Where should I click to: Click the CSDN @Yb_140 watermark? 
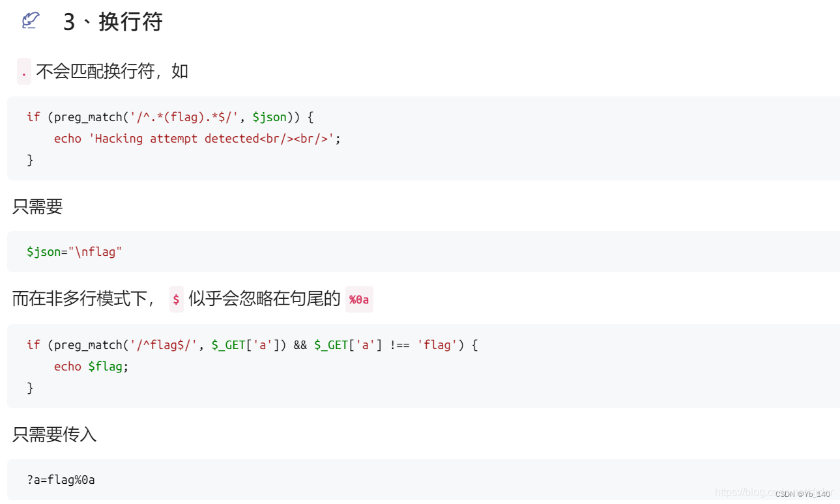tap(802, 494)
